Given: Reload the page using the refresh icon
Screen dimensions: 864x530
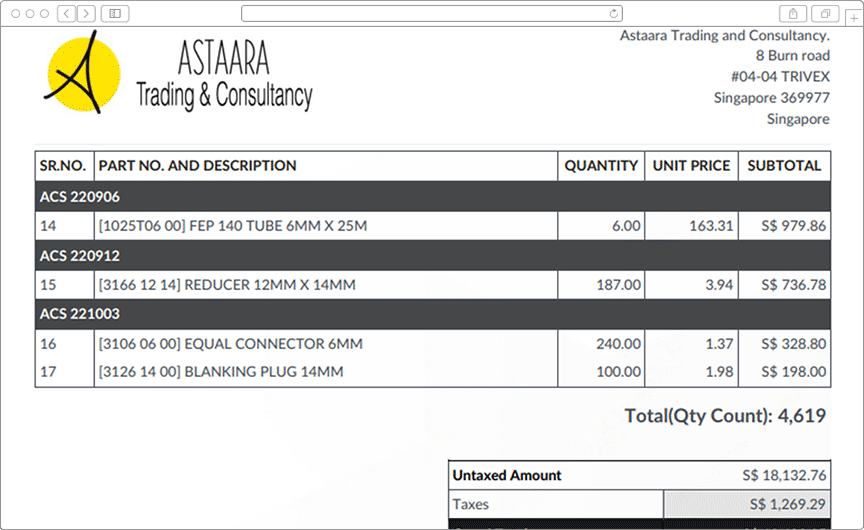Looking at the screenshot, I should pyautogui.click(x=614, y=13).
